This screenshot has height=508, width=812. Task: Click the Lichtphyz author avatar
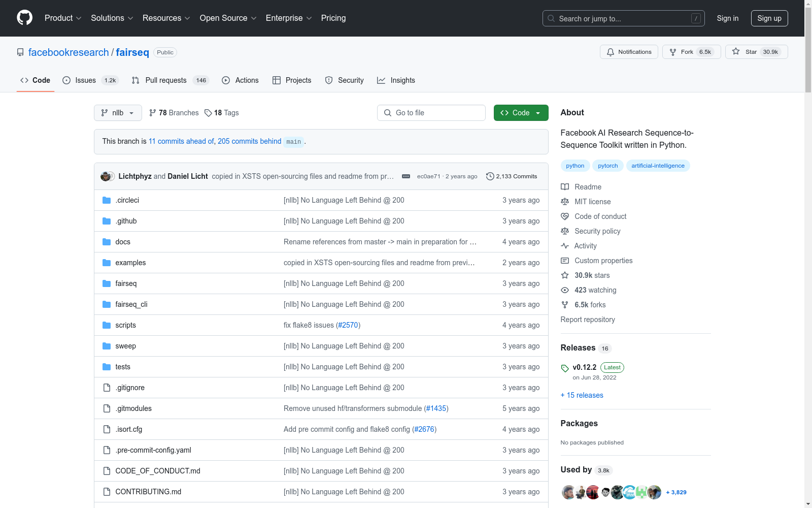click(106, 176)
